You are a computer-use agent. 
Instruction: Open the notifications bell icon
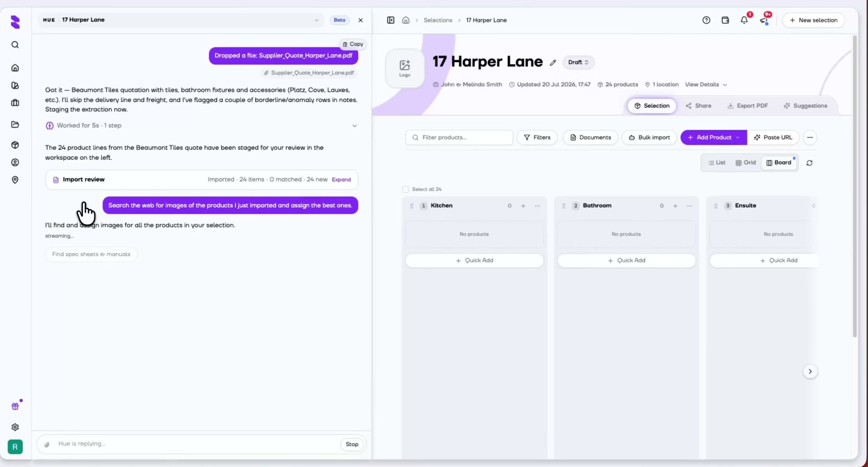coord(744,20)
